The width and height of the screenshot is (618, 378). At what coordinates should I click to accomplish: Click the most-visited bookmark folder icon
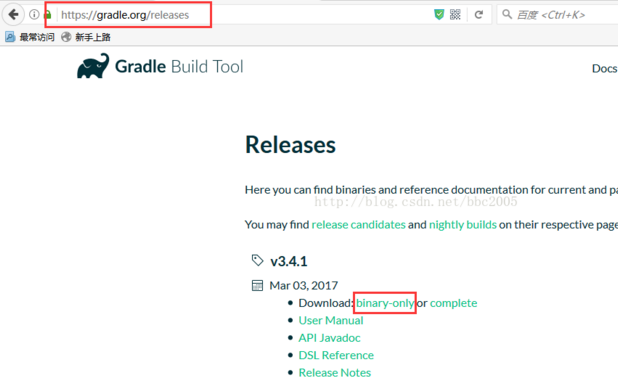pyautogui.click(x=10, y=37)
